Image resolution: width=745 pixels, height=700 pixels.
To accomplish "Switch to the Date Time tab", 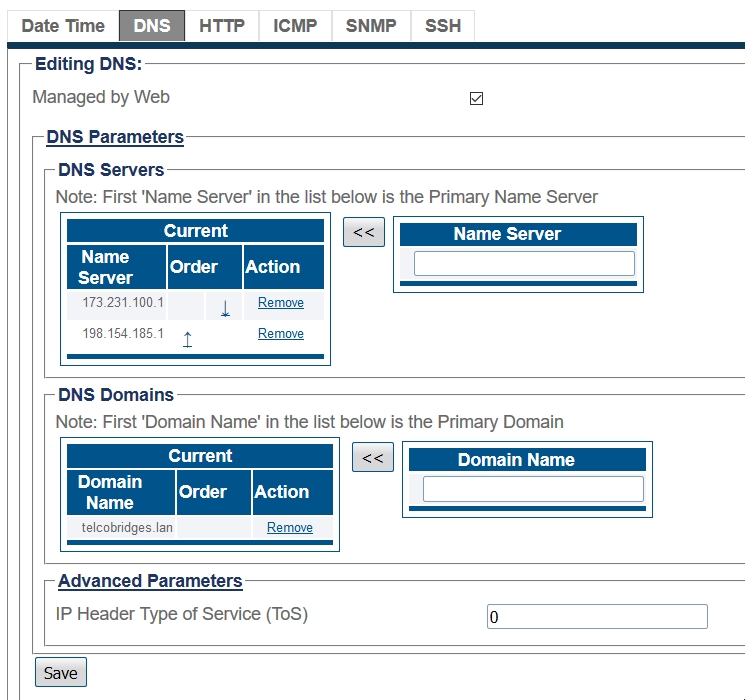I will [62, 26].
